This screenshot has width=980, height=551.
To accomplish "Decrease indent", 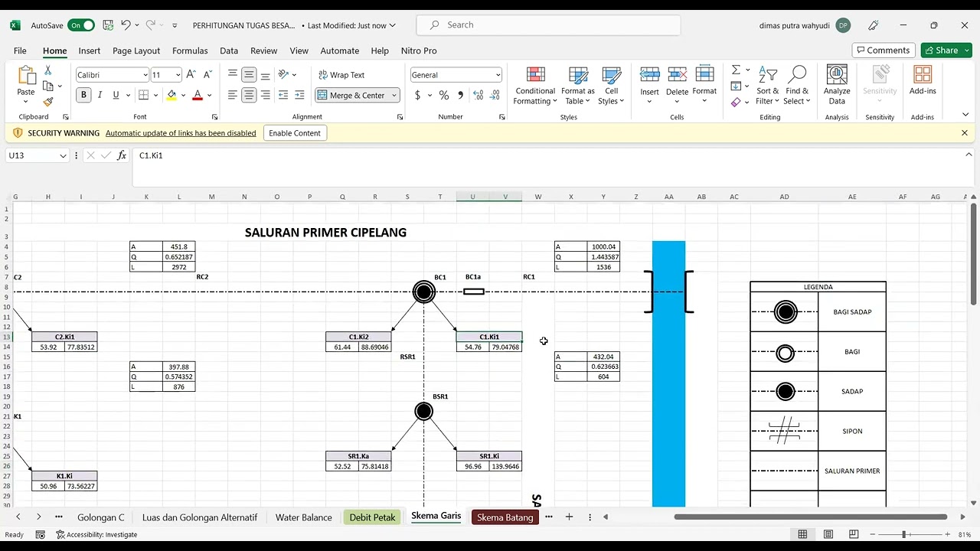I will (283, 95).
